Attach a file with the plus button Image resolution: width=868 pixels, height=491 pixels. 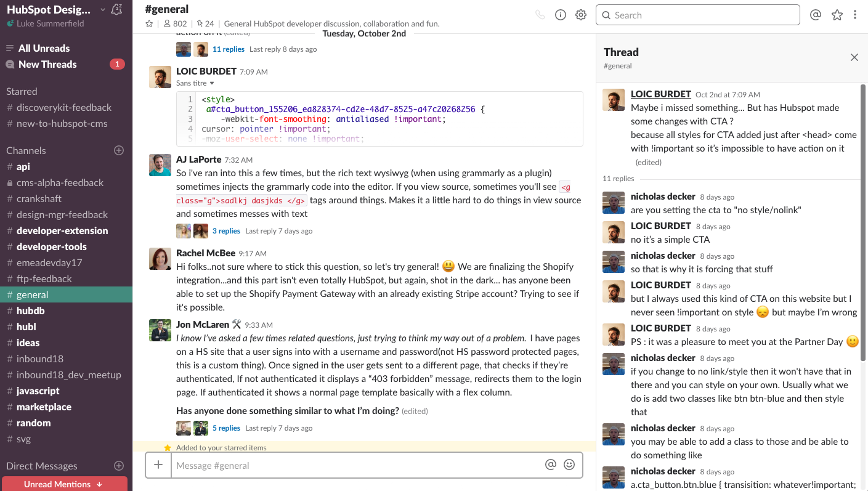click(x=158, y=465)
